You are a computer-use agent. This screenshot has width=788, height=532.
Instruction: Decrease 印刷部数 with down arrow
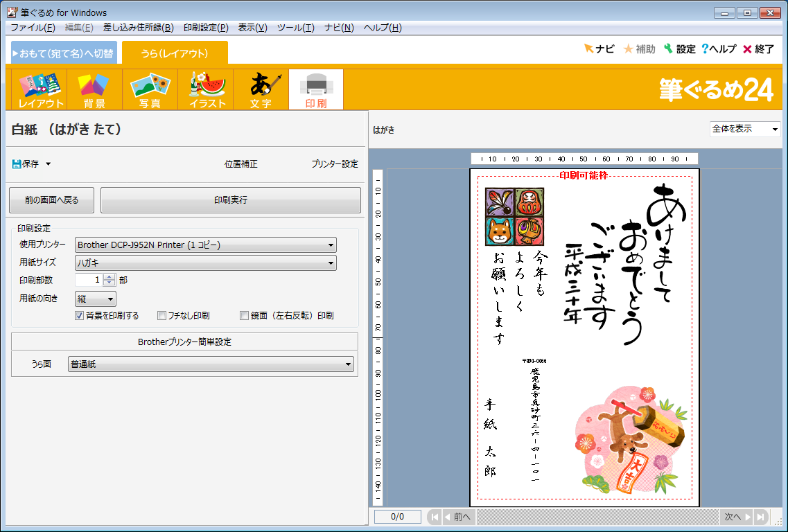109,283
